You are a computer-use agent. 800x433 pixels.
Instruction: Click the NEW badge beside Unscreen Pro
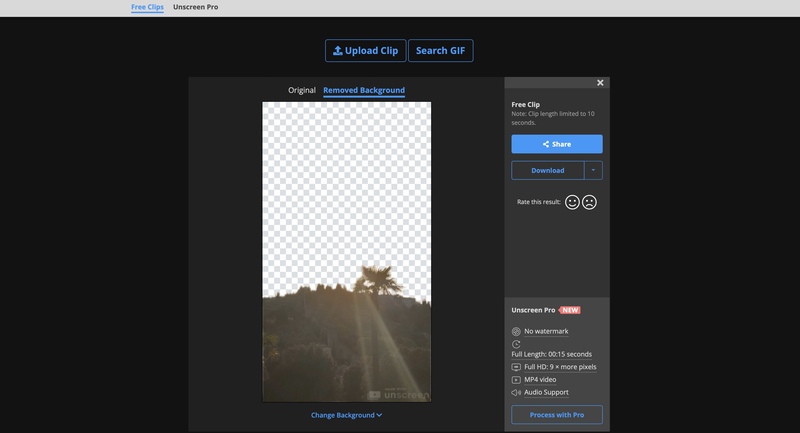coord(569,310)
